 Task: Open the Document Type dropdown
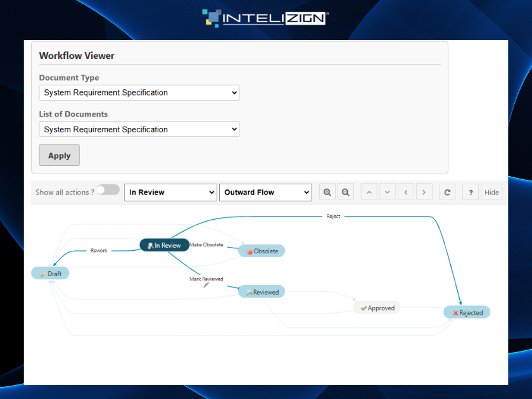[139, 92]
